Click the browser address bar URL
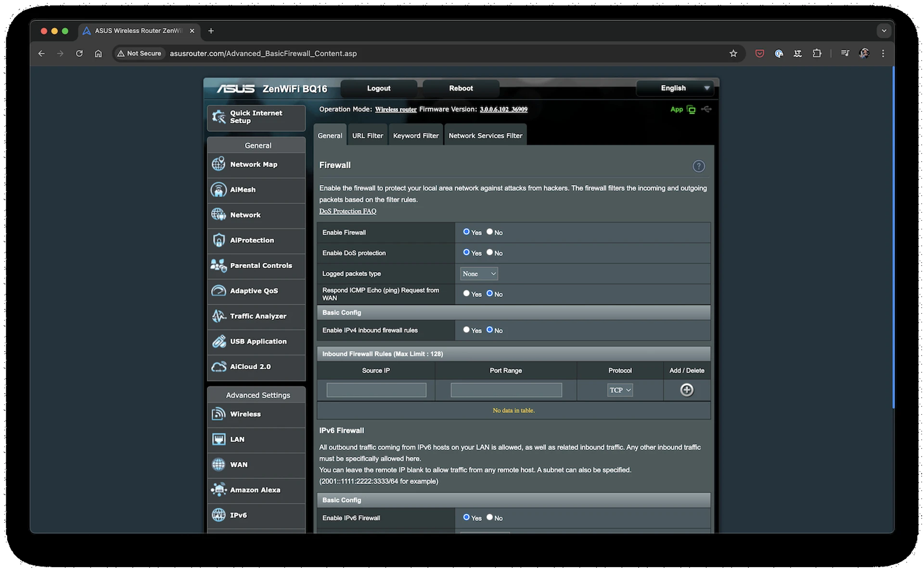 (x=263, y=53)
